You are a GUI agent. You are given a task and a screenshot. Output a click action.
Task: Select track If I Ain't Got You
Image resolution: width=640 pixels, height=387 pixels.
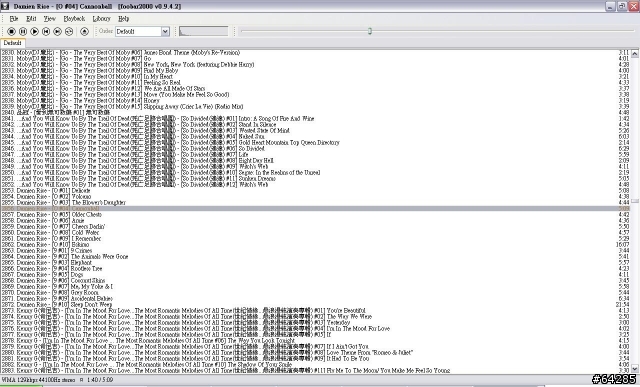(315, 347)
